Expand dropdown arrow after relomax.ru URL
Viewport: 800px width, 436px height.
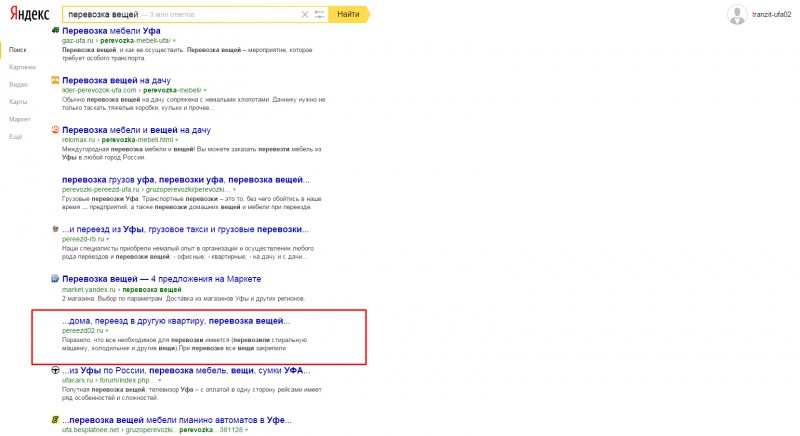pos(177,140)
